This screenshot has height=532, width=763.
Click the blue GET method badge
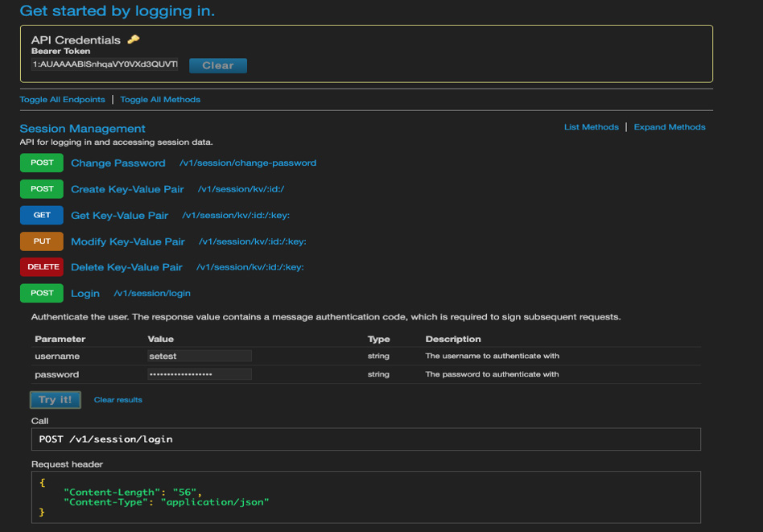[x=42, y=215]
